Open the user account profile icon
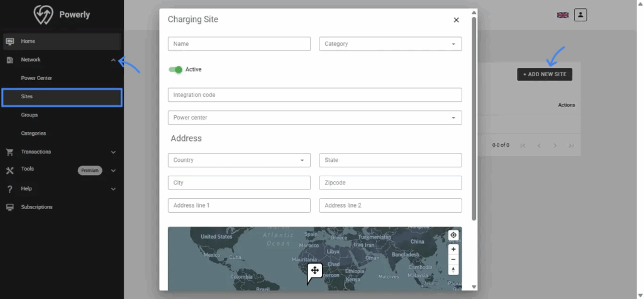644x299 pixels. [x=580, y=14]
